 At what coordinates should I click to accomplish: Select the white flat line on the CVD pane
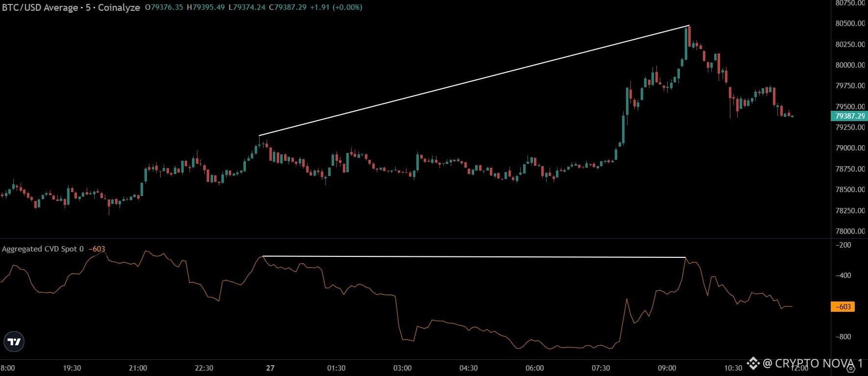pos(474,257)
